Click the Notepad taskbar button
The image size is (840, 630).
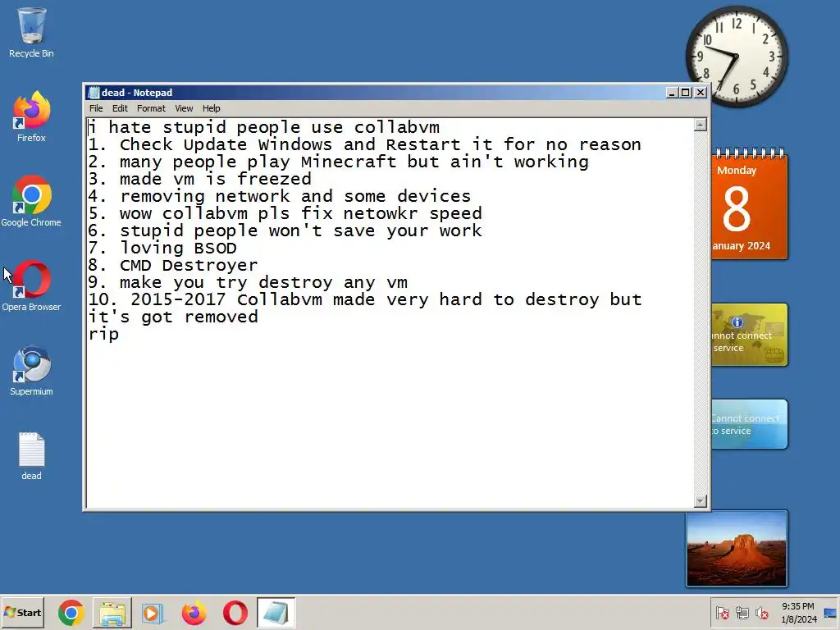click(x=276, y=613)
